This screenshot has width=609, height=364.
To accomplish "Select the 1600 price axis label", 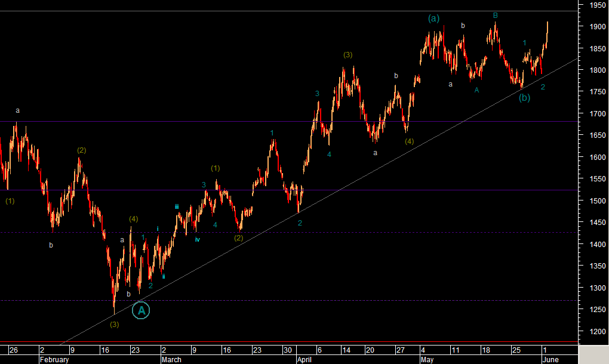I will coord(598,158).
